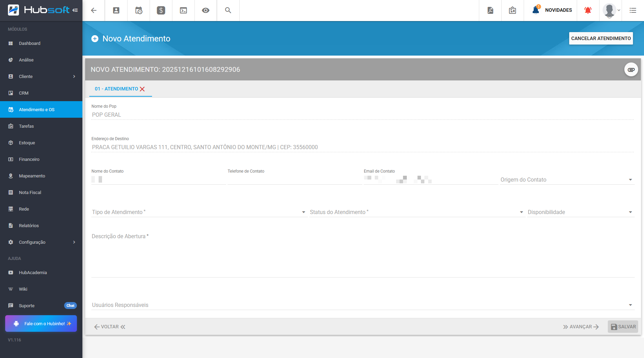Open the search magnifier icon

pos(228,10)
